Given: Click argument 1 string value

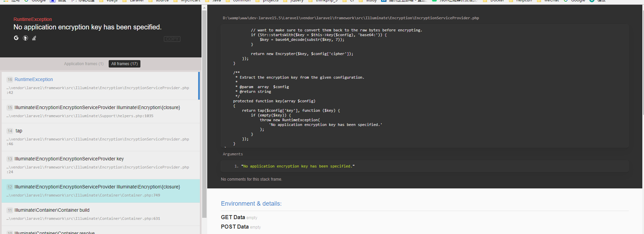Looking at the screenshot, I should tap(298, 166).
